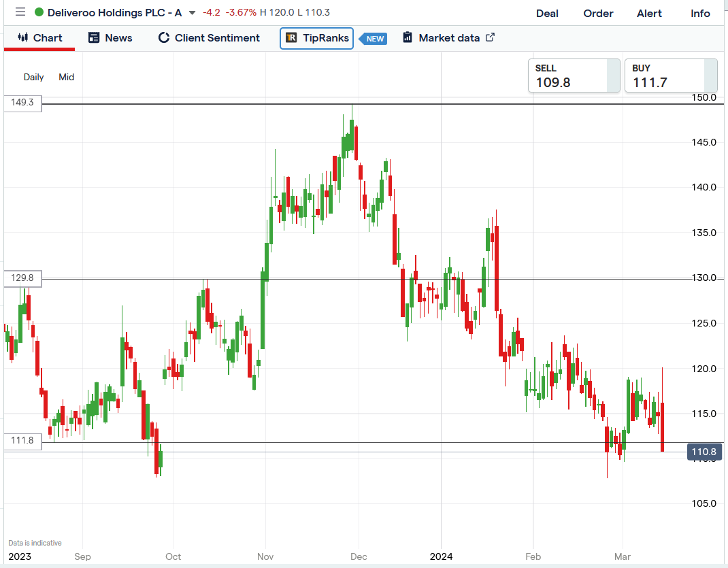728x568 pixels.
Task: Click the Sep date axis label
Action: (82, 556)
